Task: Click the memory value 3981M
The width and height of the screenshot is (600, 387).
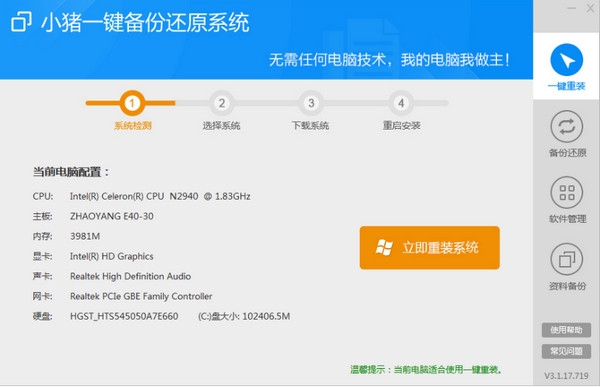Action: (x=85, y=236)
